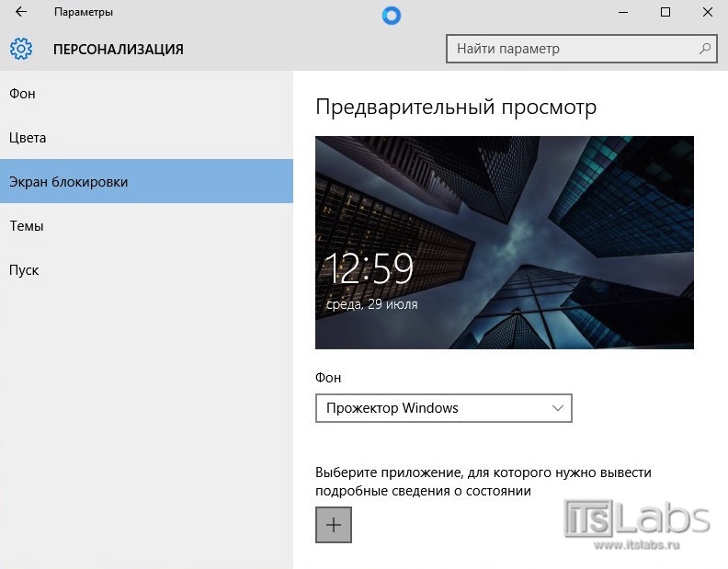
Task: Open the Темы section
Action: click(x=146, y=226)
